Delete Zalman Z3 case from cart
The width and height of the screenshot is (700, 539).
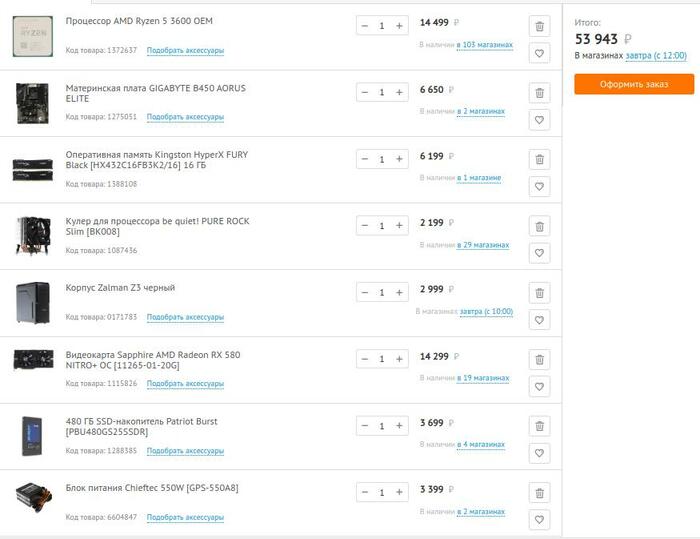coord(539,293)
